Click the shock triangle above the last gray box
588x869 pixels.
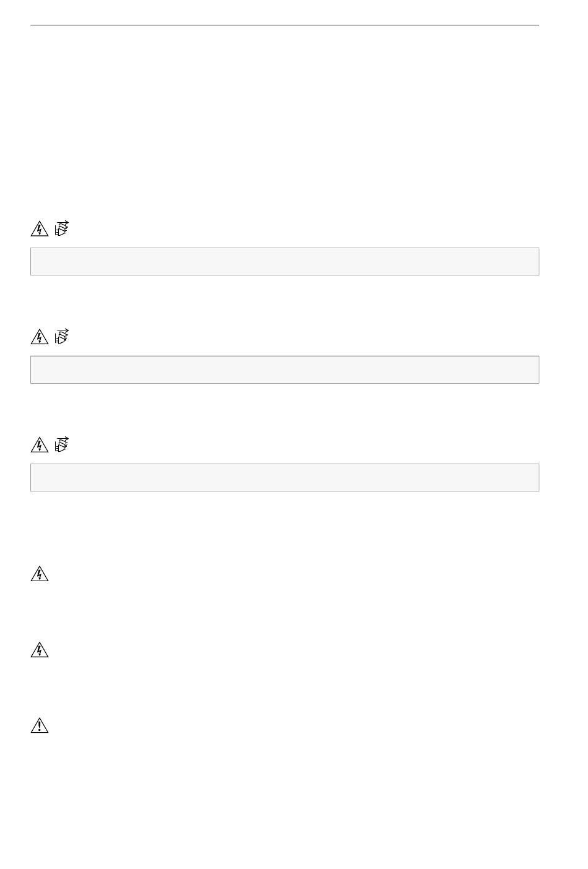tap(40, 445)
